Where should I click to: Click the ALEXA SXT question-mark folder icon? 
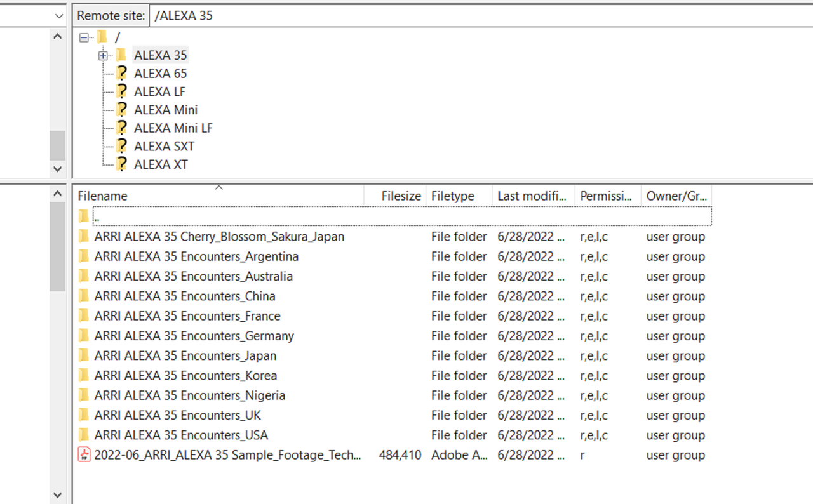[x=122, y=146]
